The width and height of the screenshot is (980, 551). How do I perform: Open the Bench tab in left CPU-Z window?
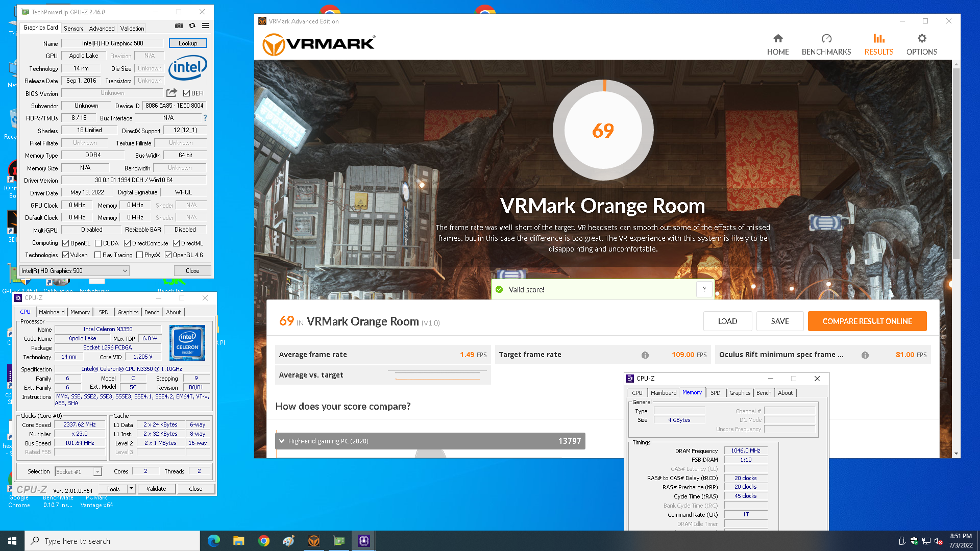pos(152,312)
